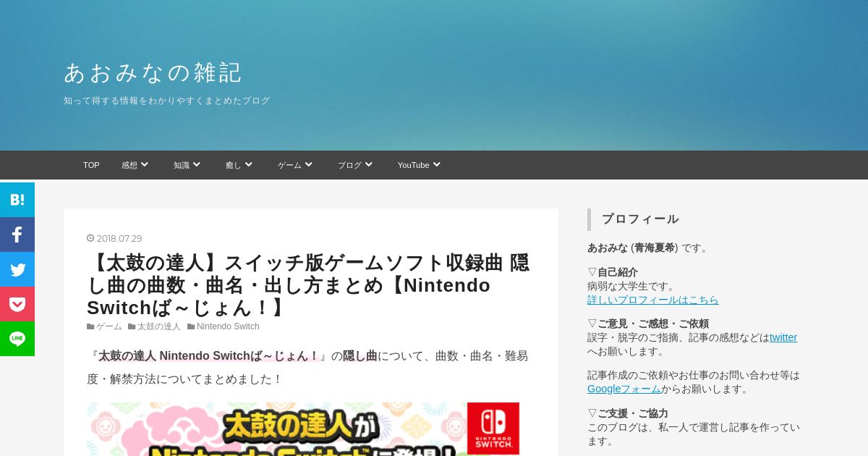Expand the 知識 dropdown chevron
The image size is (868, 456).
[x=196, y=164]
